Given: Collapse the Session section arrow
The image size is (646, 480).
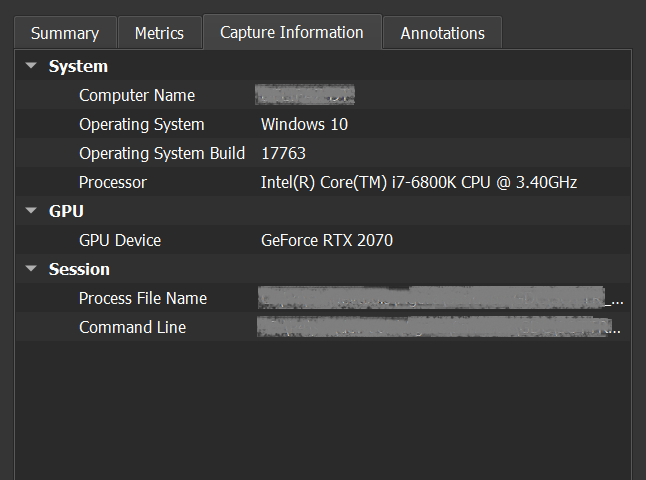Looking at the screenshot, I should click(31, 269).
